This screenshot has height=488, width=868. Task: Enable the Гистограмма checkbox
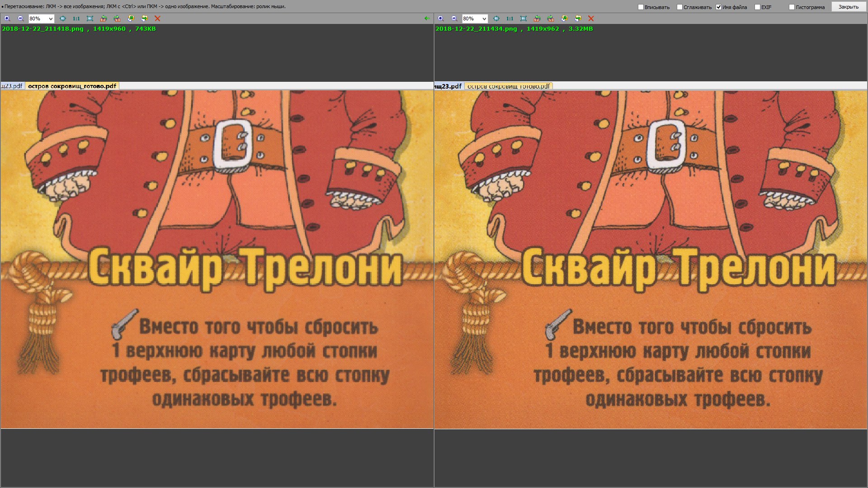tap(792, 7)
